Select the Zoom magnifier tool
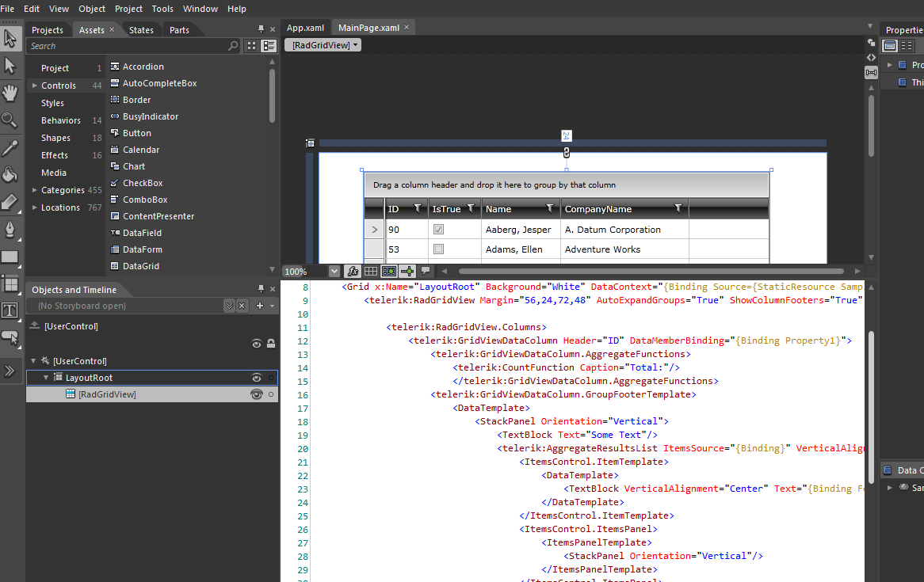This screenshot has height=582, width=924. click(x=10, y=120)
